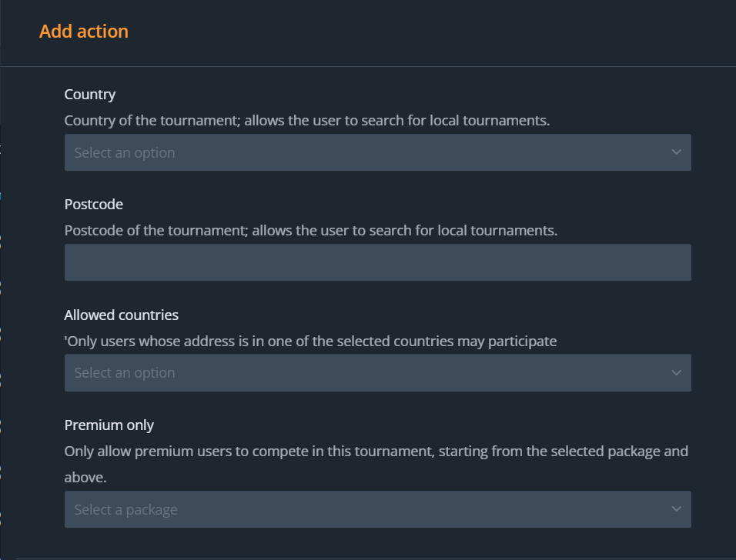Click the 'Only users whose address' description
736x560 pixels.
tap(311, 341)
